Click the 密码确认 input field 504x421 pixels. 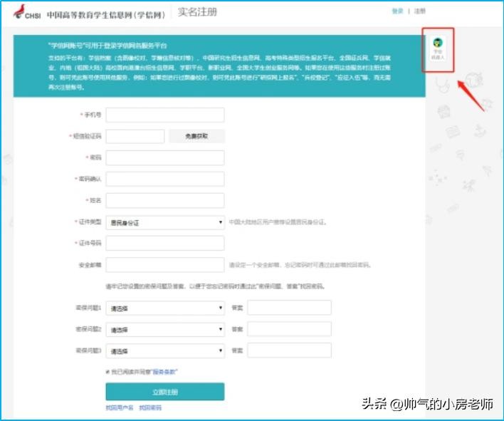point(164,179)
